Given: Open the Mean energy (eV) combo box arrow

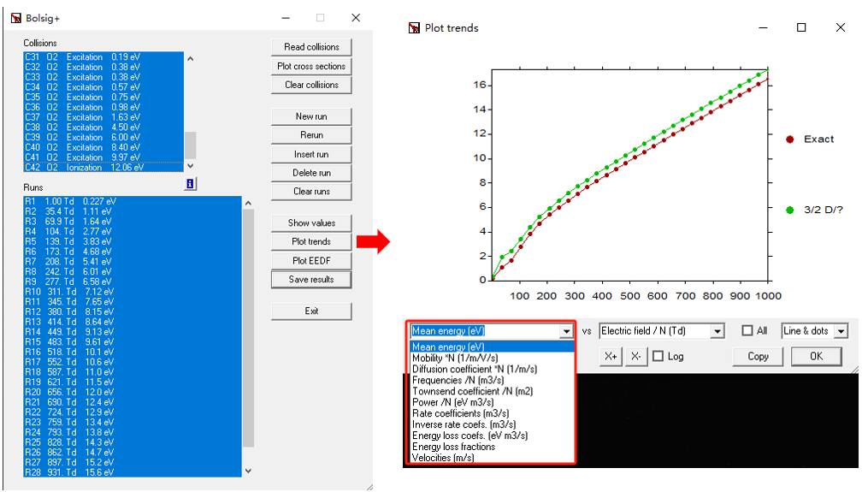Looking at the screenshot, I should 566,331.
